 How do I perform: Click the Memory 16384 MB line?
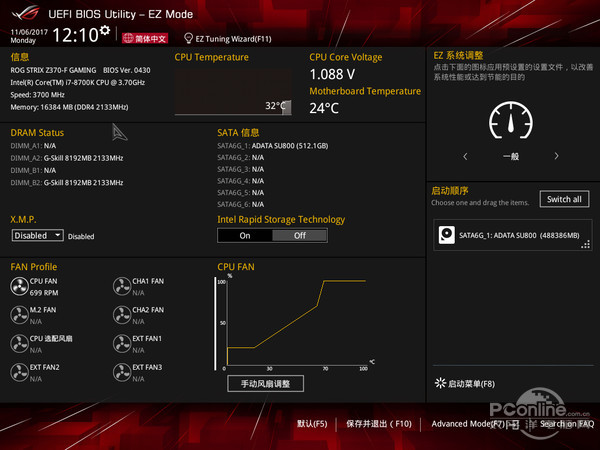tap(69, 107)
